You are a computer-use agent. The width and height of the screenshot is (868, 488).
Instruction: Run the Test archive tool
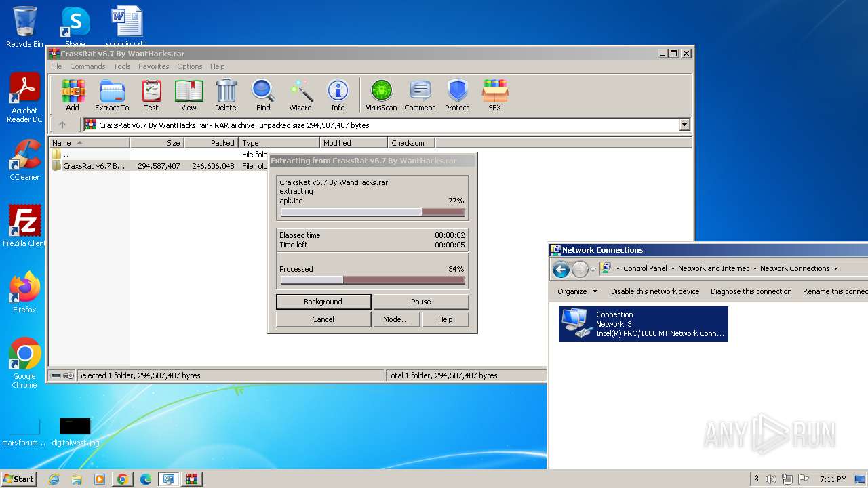tap(151, 95)
